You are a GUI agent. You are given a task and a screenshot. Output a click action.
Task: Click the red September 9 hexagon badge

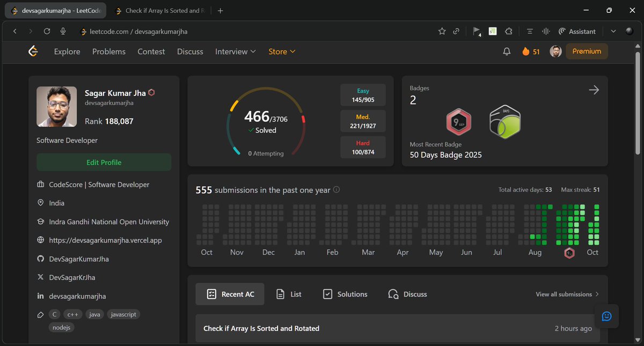tap(459, 122)
